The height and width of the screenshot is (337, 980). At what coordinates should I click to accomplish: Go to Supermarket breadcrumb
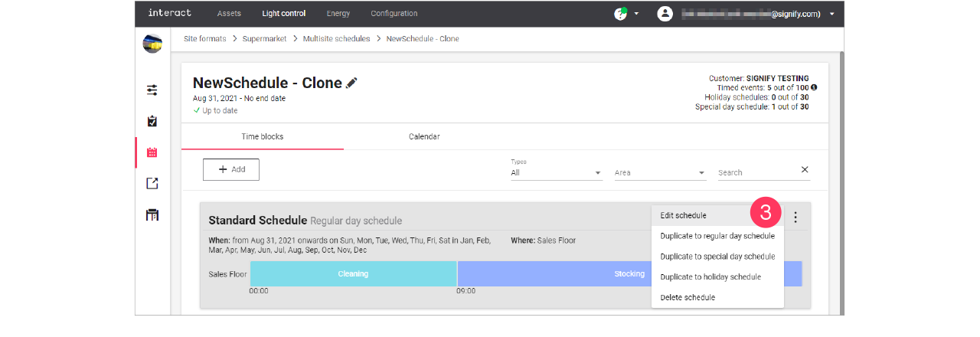[x=265, y=38]
